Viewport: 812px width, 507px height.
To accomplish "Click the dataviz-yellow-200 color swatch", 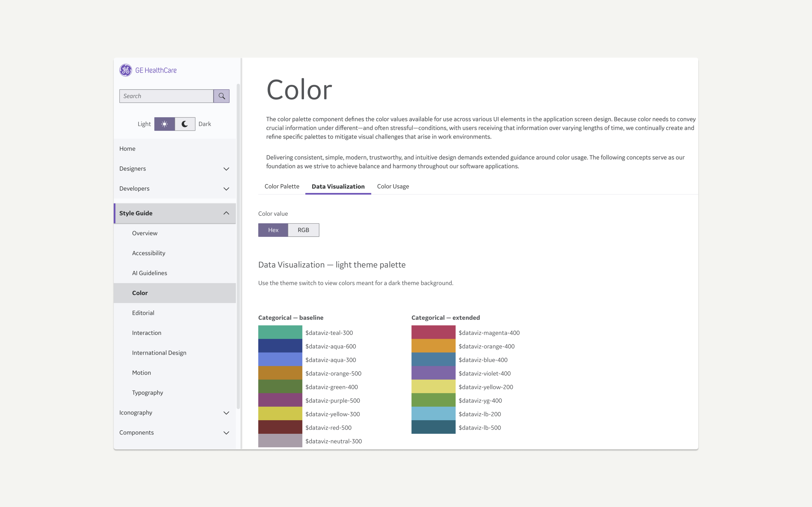I will (x=433, y=386).
